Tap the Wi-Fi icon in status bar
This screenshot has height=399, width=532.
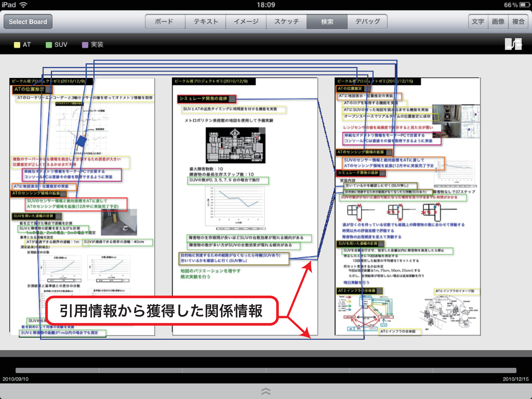[x=23, y=5]
